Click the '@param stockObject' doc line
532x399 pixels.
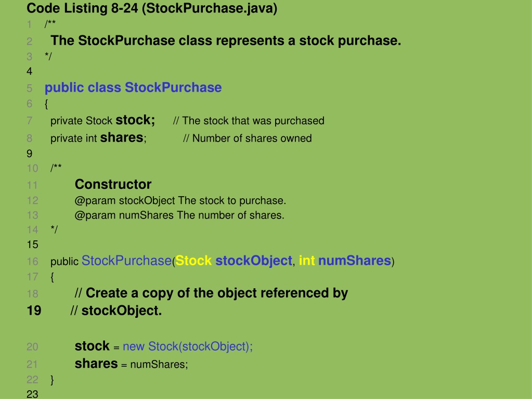(x=180, y=200)
